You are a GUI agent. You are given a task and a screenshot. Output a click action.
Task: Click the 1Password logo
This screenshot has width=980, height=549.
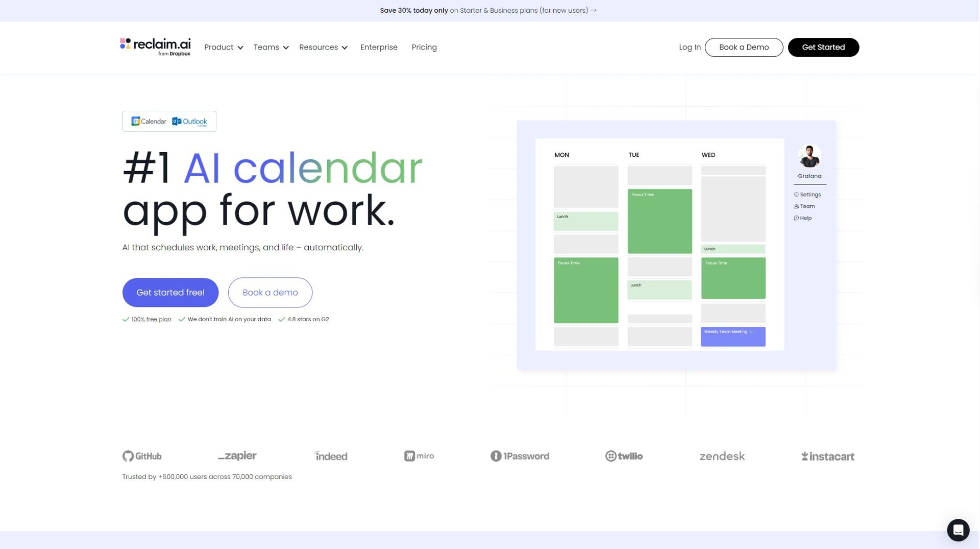tap(520, 456)
